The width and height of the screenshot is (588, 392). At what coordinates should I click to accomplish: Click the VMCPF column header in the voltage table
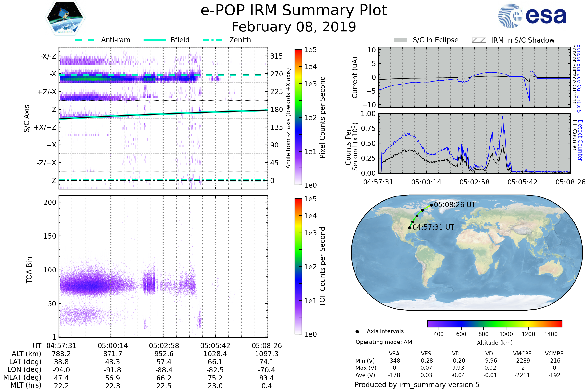click(x=522, y=354)
